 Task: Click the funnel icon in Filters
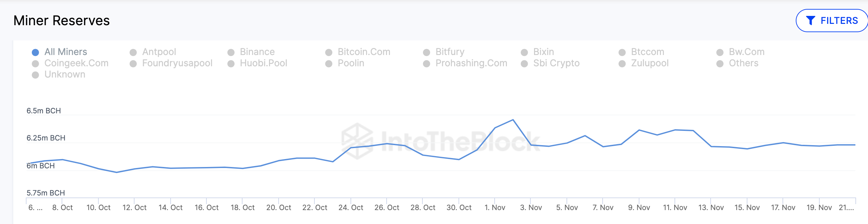point(810,21)
